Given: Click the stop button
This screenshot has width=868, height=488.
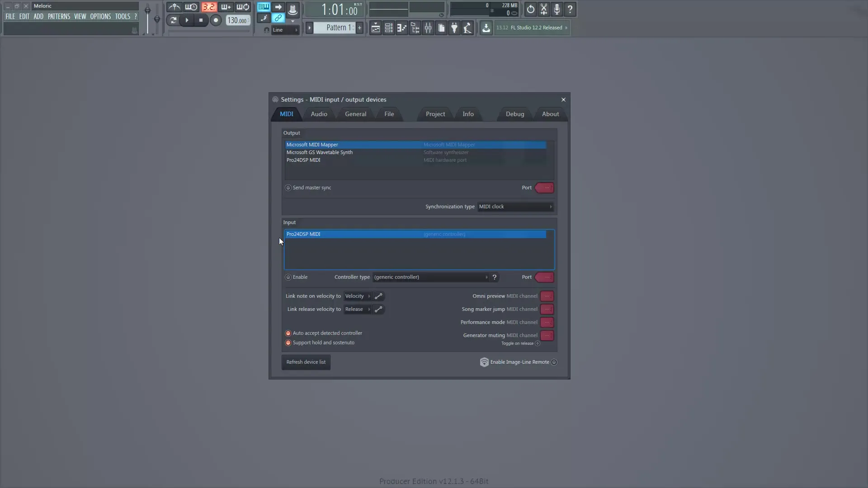Looking at the screenshot, I should (x=201, y=20).
